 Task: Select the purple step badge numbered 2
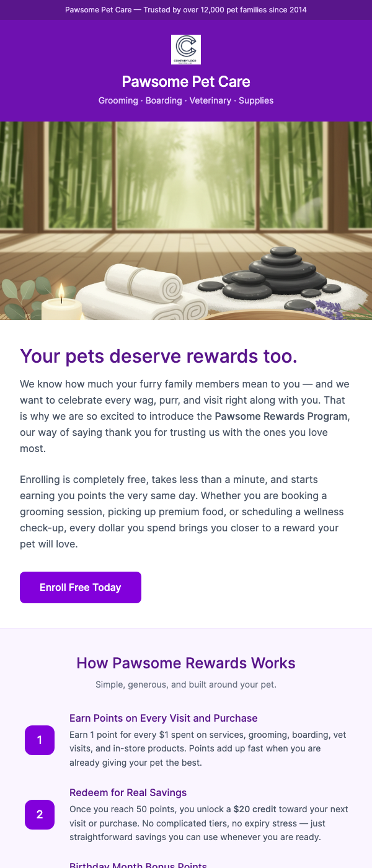[40, 815]
